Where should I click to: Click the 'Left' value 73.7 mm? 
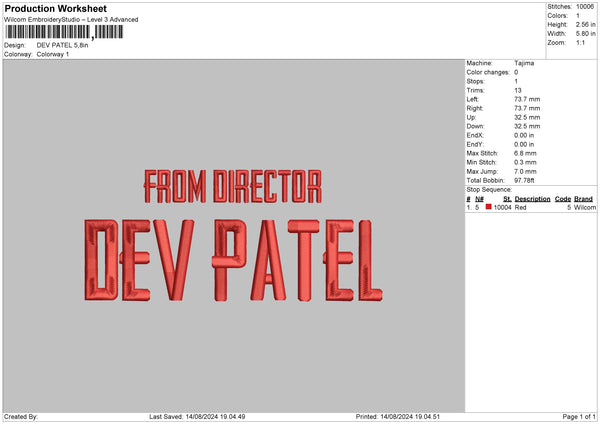pyautogui.click(x=527, y=99)
